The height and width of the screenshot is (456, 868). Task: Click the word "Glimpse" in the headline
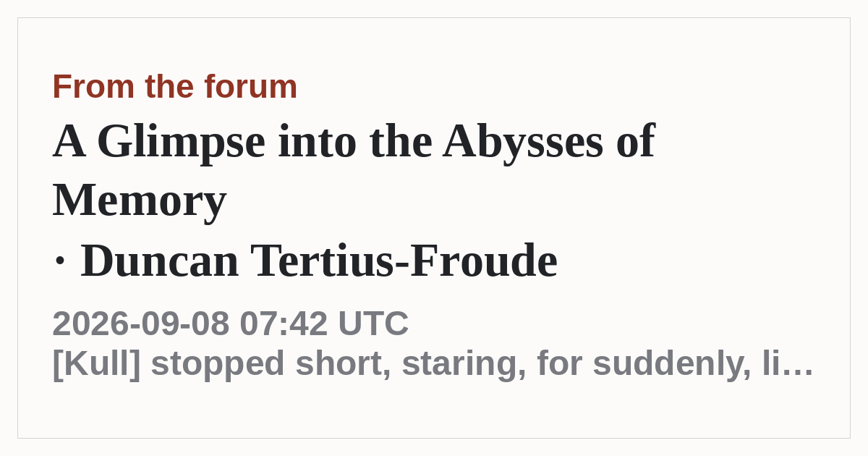(181, 141)
